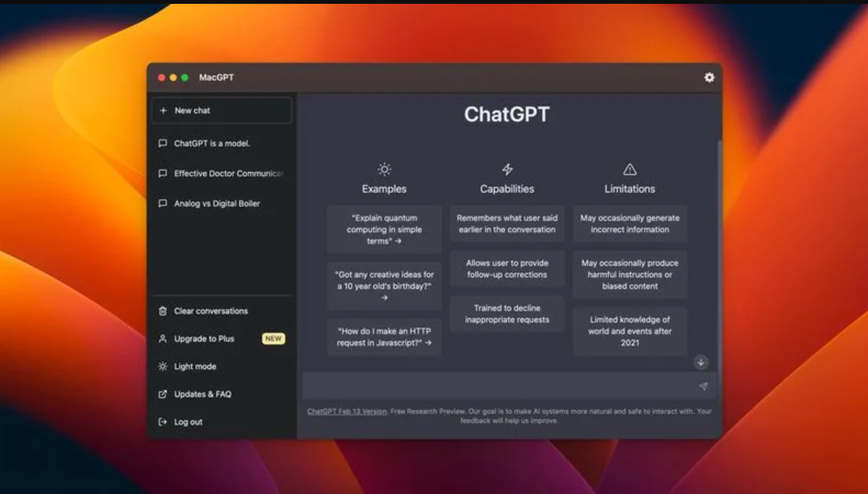
Task: Click the NEW badge
Action: (273, 339)
